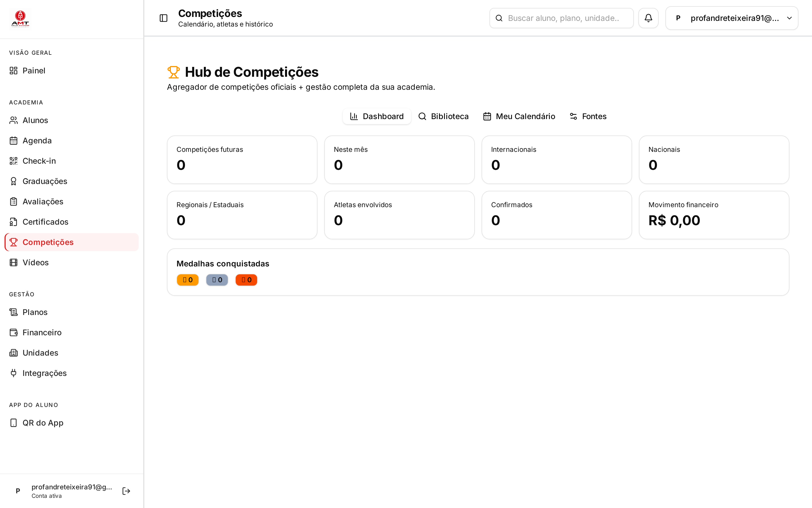The image size is (812, 508).
Task: Switch to the Dashboard tab
Action: click(x=376, y=116)
